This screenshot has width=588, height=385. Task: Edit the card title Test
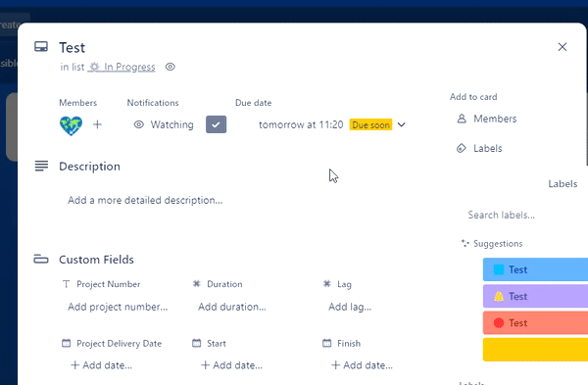pyautogui.click(x=72, y=48)
